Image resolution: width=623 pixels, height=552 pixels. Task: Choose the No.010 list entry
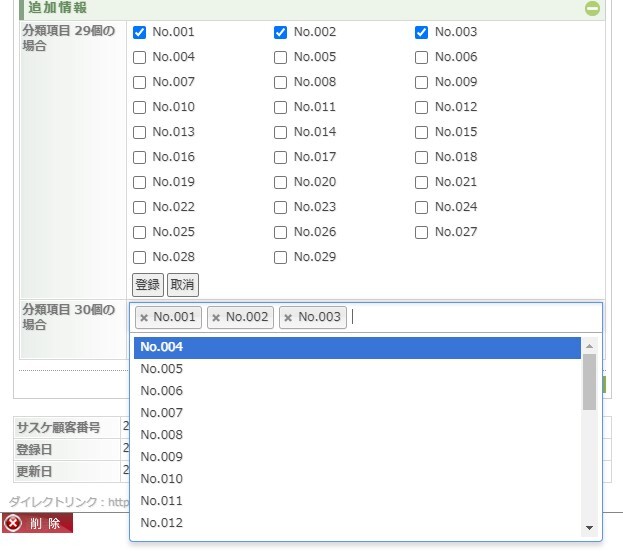pyautogui.click(x=355, y=479)
